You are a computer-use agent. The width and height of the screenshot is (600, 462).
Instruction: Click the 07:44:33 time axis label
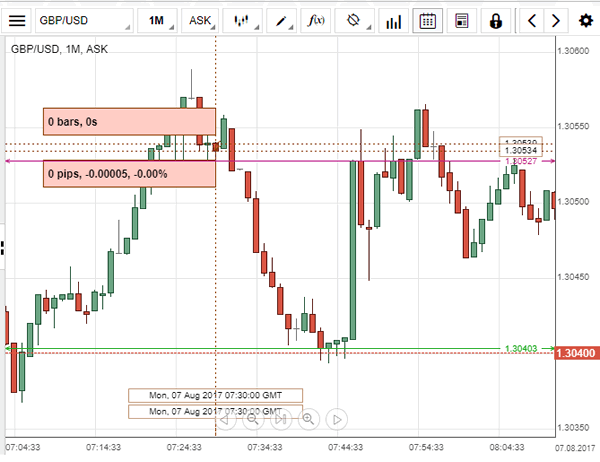point(346,447)
